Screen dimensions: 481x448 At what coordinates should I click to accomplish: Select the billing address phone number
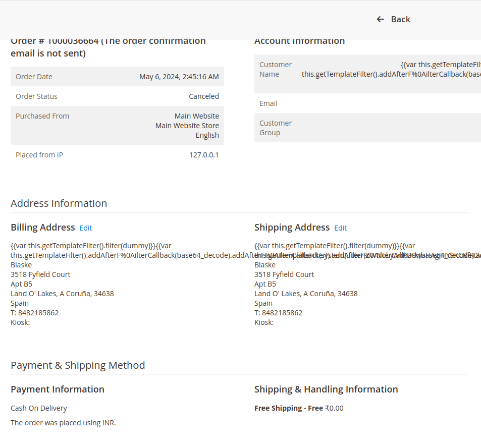click(x=35, y=313)
